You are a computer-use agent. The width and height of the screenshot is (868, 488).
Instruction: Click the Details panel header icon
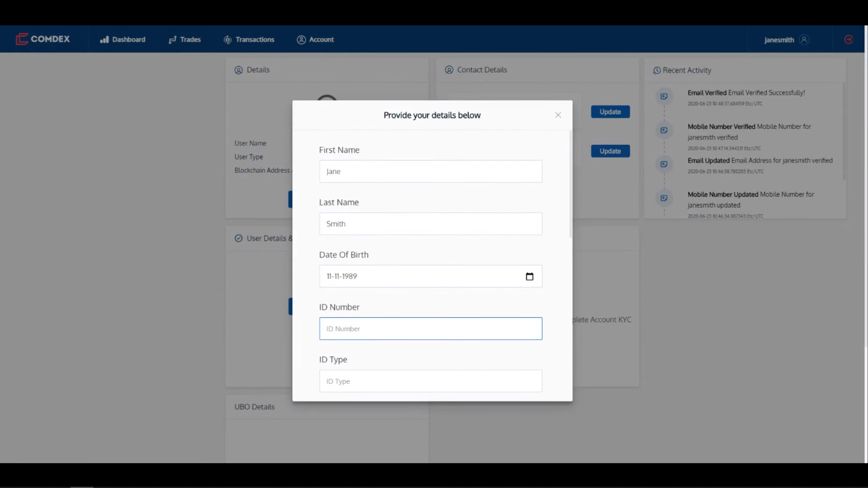tap(239, 70)
